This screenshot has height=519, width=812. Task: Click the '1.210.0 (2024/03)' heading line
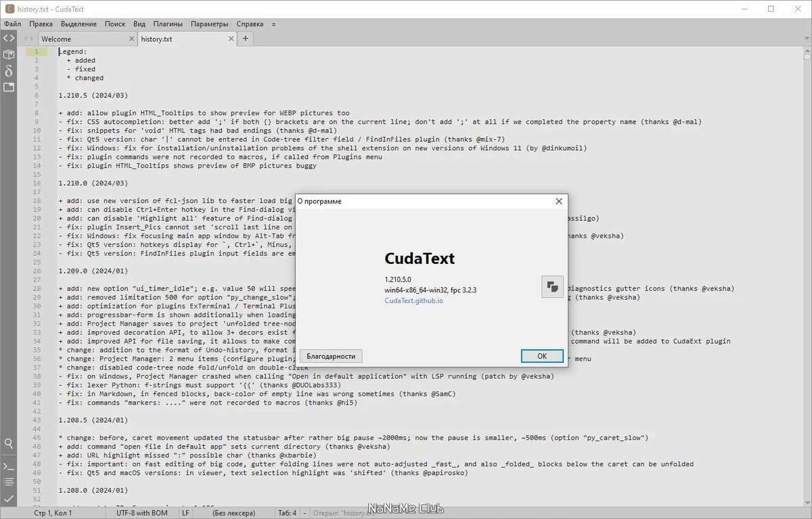click(x=93, y=183)
